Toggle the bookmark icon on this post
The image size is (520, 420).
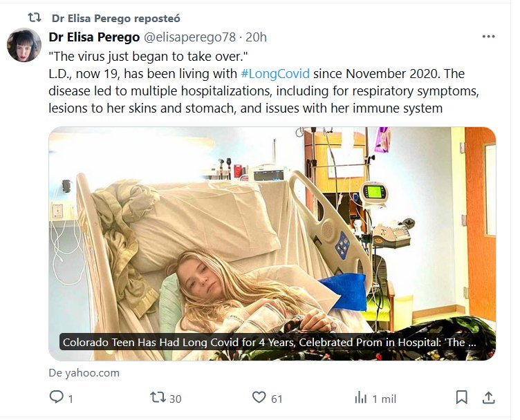click(461, 397)
